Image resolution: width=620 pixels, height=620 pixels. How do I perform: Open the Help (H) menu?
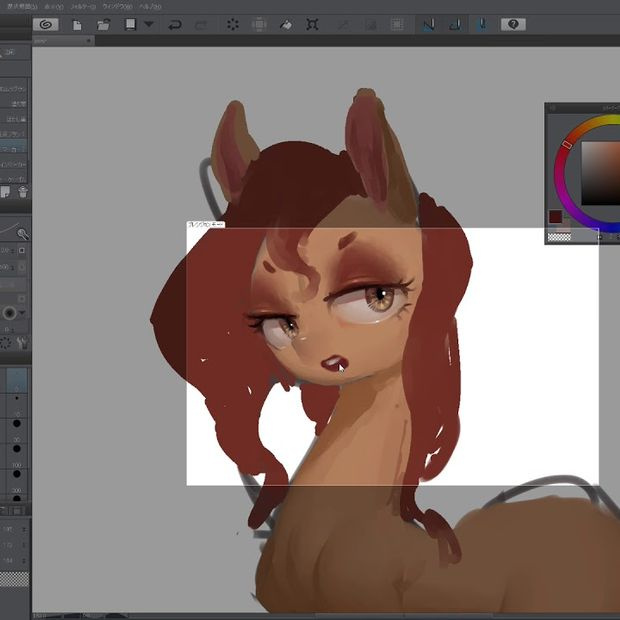150,7
